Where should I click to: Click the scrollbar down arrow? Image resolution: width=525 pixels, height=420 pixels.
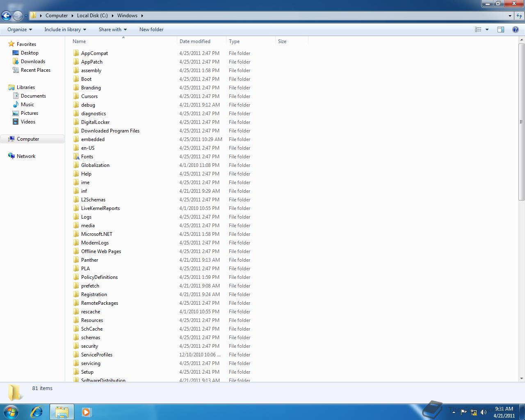click(x=521, y=379)
